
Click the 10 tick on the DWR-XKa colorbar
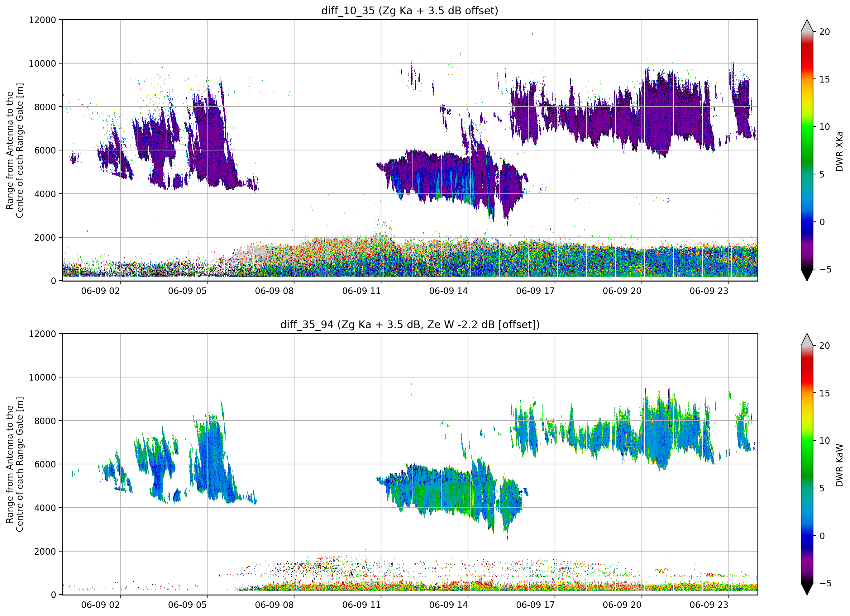click(824, 127)
